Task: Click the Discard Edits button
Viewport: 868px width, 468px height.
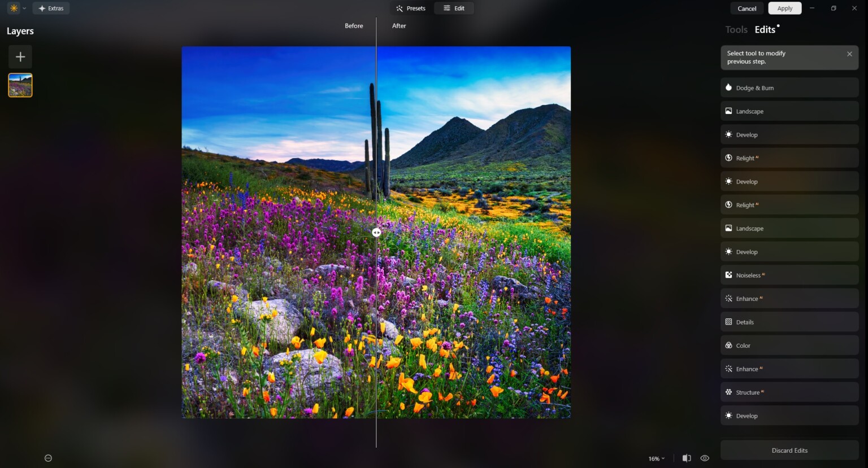Action: pyautogui.click(x=789, y=450)
